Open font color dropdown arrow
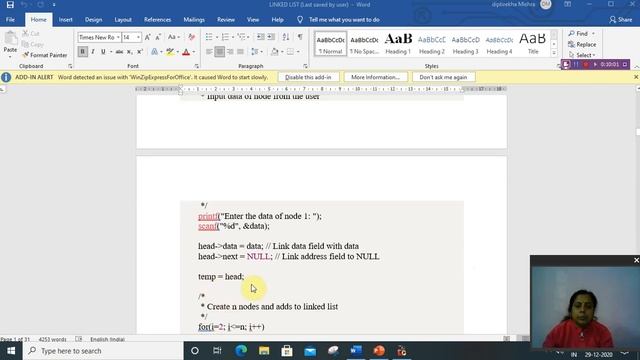640x360 pixels. point(193,52)
